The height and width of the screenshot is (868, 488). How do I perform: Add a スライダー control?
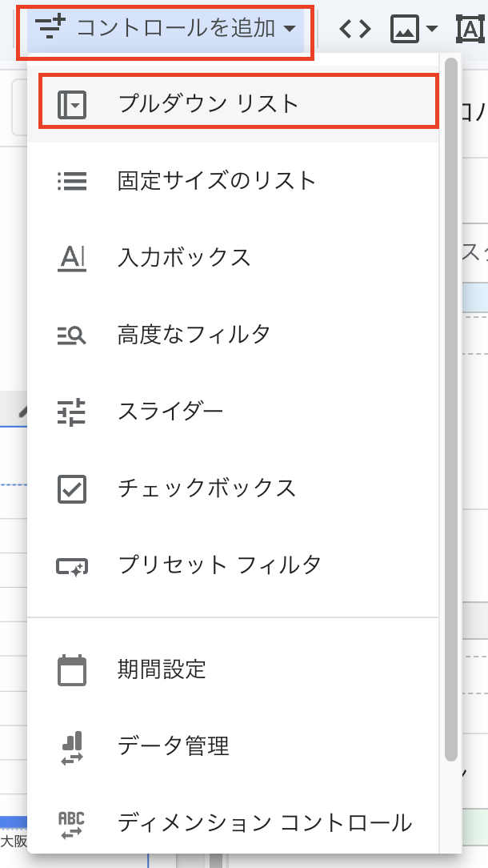pyautogui.click(x=170, y=412)
